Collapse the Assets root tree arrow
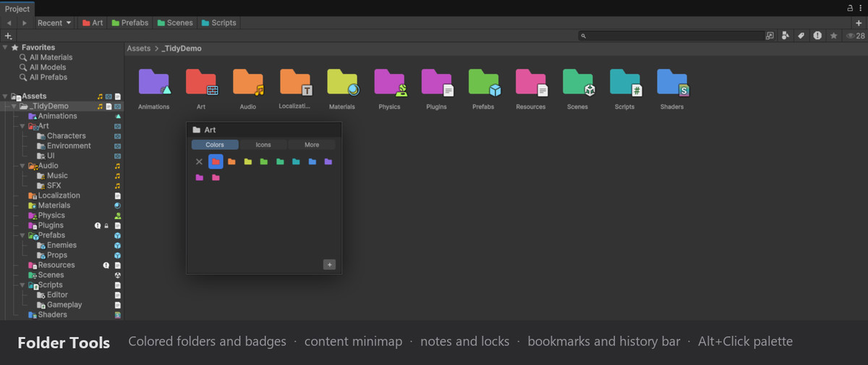Viewport: 868px width, 365px height. tap(5, 96)
